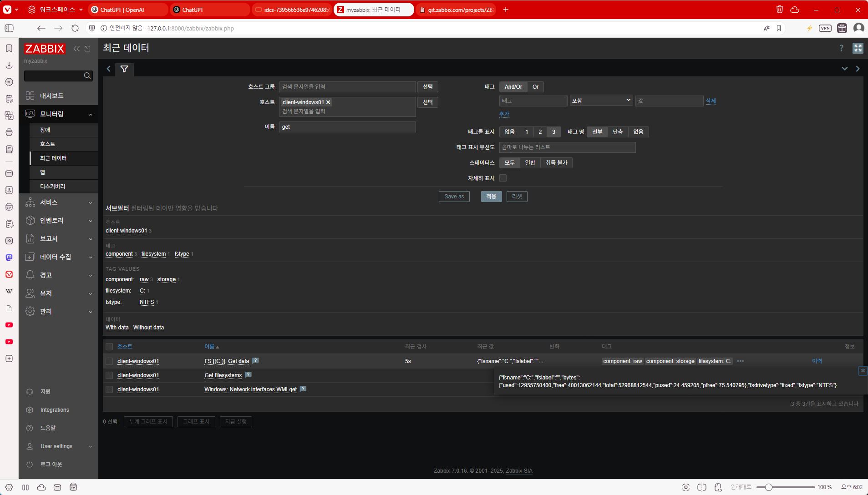Image resolution: width=868 pixels, height=495 pixels.
Task: Click the Reset filter button
Action: [517, 197]
